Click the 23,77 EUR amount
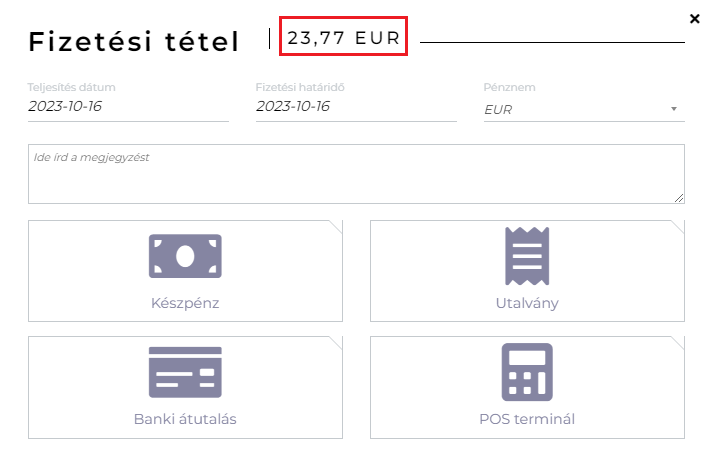Image resolution: width=713 pixels, height=473 pixels. (x=343, y=38)
